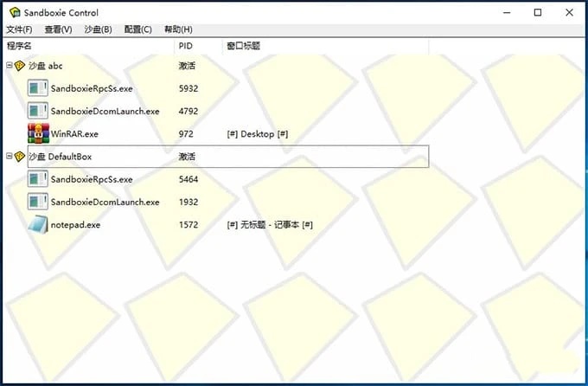Viewport: 588px width, 386px height.
Task: Select SandboxieDcomLaunch.exe under DefaultBox
Action: (x=105, y=202)
